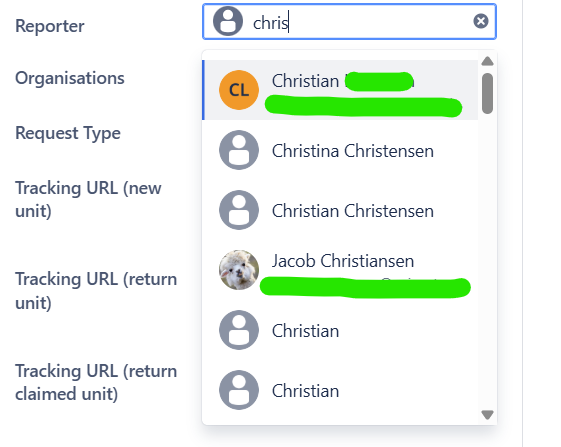Pick the highlighted Christian option at top
This screenshot has height=447, width=561.
click(340, 90)
